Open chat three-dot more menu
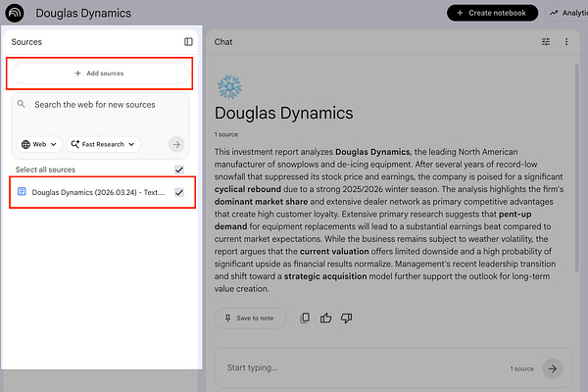 click(x=566, y=41)
